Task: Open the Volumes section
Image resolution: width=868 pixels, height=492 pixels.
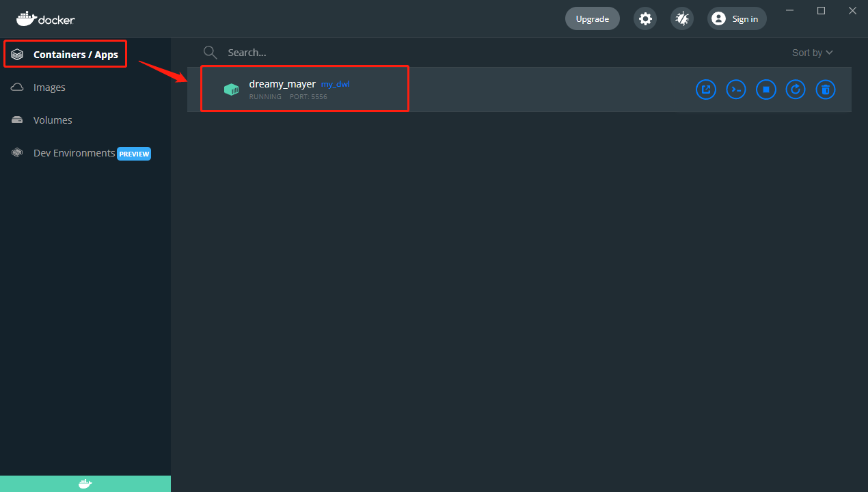Action: [52, 120]
